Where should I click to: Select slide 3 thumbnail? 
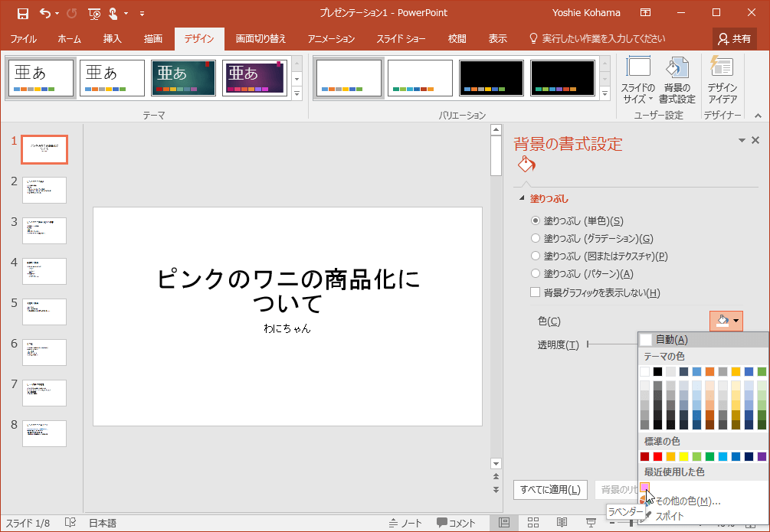tap(44, 230)
